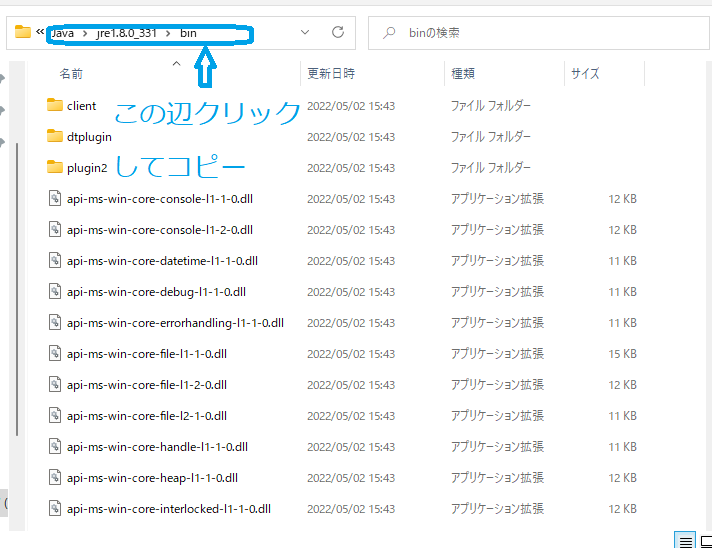Select the dtplugin folder icon

55,136
